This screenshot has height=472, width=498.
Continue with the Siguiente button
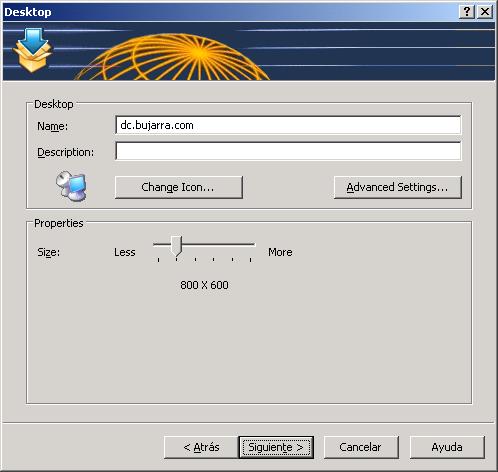point(276,447)
